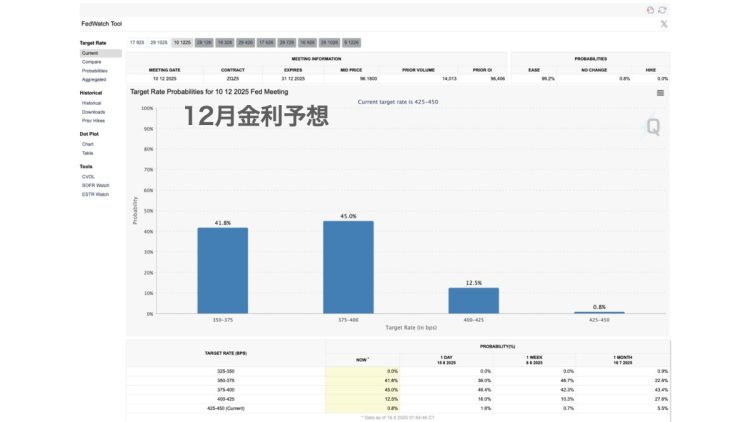The height and width of the screenshot is (422, 750).
Task: Click the 375-400 target rate row label
Action: click(x=226, y=390)
